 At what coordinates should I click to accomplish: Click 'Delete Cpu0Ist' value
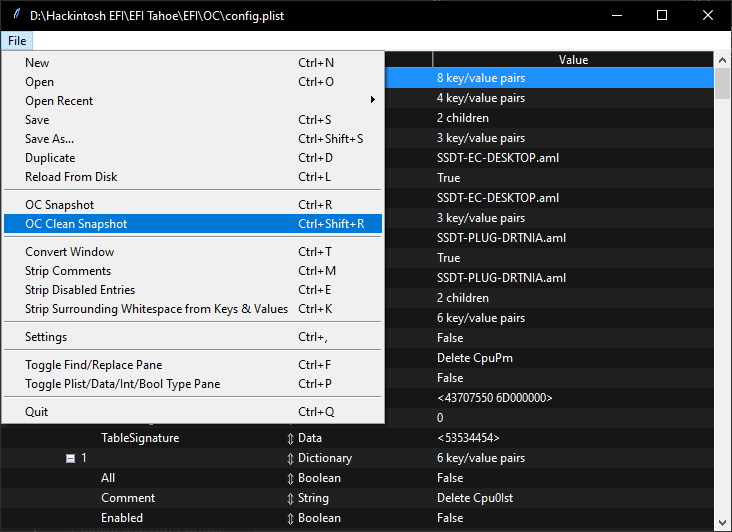tap(475, 498)
